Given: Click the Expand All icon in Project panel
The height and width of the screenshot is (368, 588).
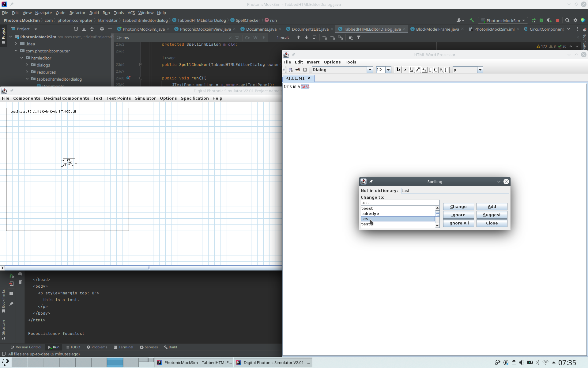Looking at the screenshot, I should tap(84, 29).
